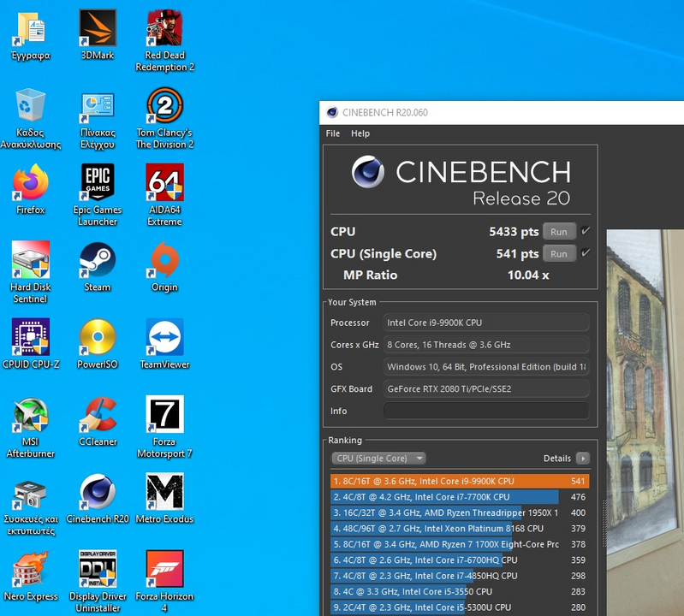Toggle the CPU test checkmark

tap(586, 231)
